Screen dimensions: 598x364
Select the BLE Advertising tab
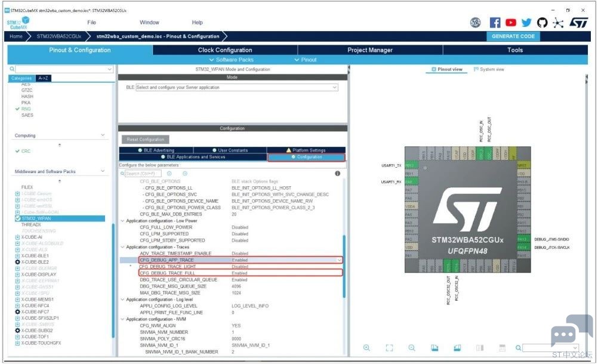tap(156, 150)
